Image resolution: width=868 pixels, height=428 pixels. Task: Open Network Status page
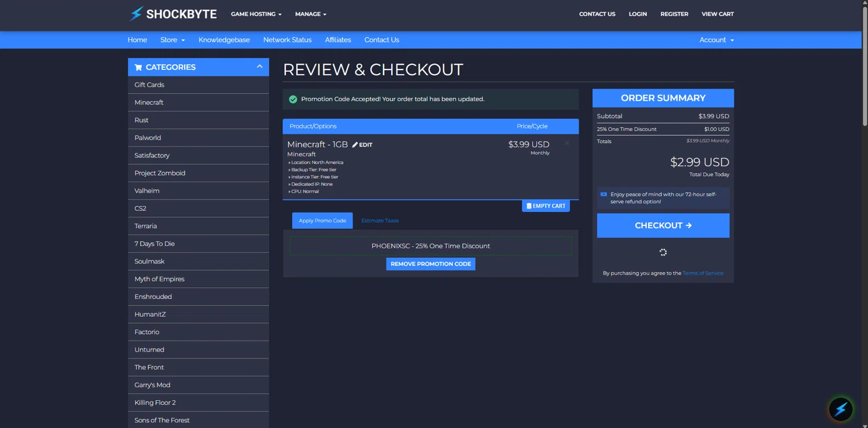click(287, 40)
